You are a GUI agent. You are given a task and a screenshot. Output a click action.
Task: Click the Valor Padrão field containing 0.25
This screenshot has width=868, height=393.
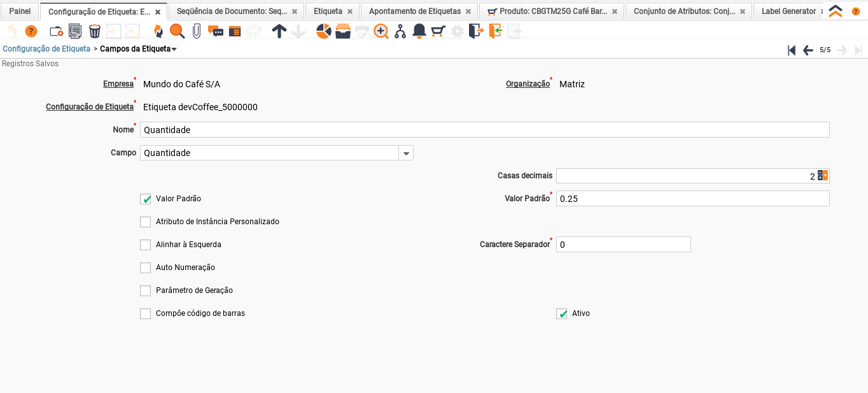693,199
